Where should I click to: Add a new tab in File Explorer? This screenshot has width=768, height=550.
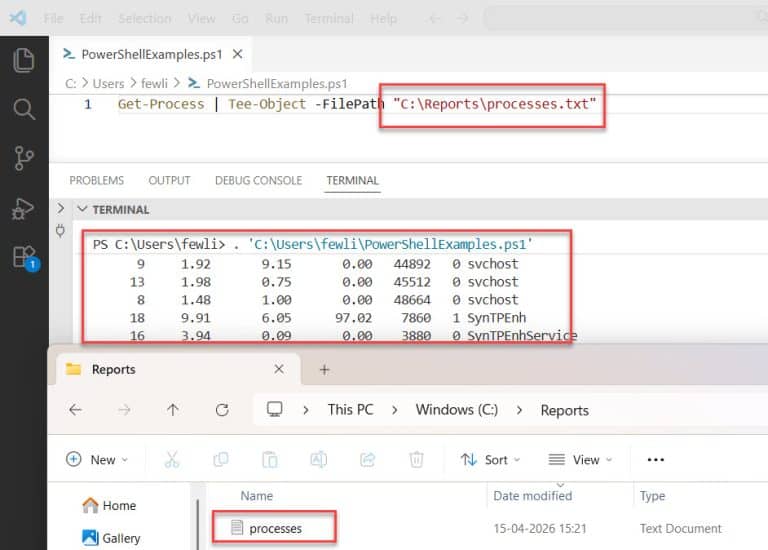click(x=324, y=370)
